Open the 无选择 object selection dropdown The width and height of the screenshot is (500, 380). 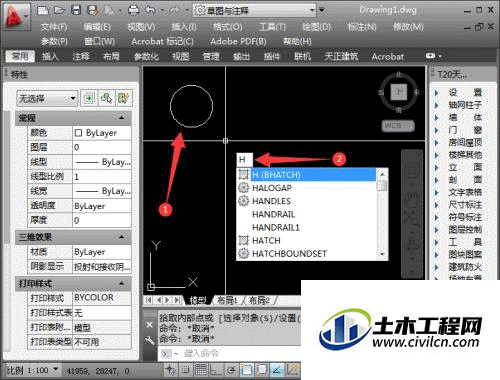47,98
